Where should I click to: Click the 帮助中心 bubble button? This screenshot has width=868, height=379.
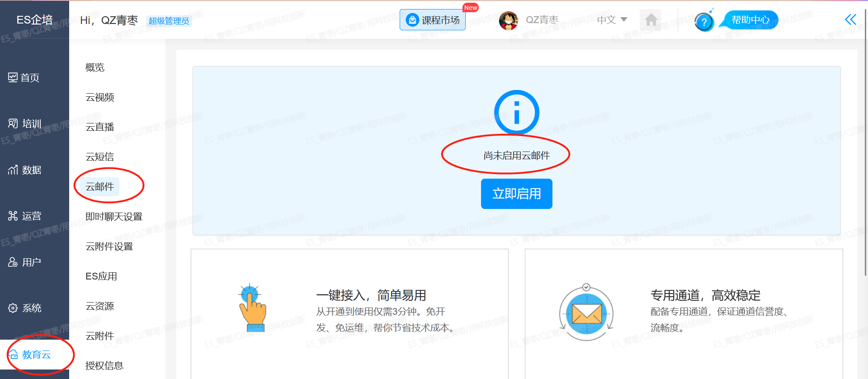click(750, 20)
